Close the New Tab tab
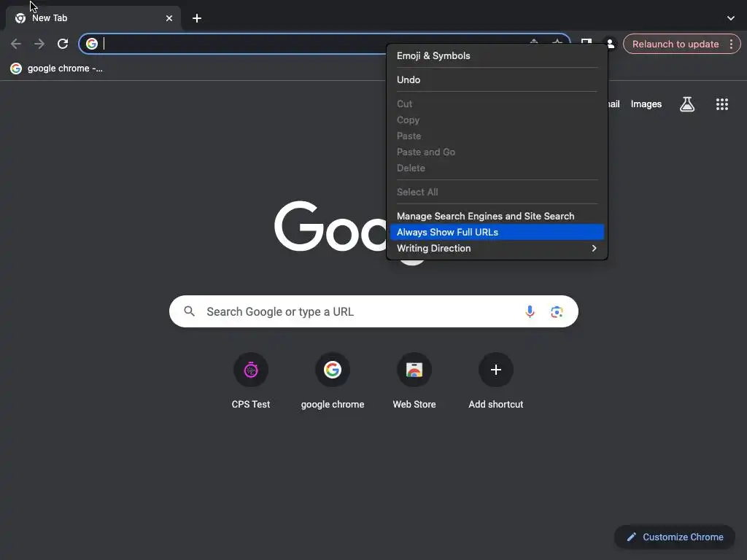The image size is (747, 560). (169, 18)
